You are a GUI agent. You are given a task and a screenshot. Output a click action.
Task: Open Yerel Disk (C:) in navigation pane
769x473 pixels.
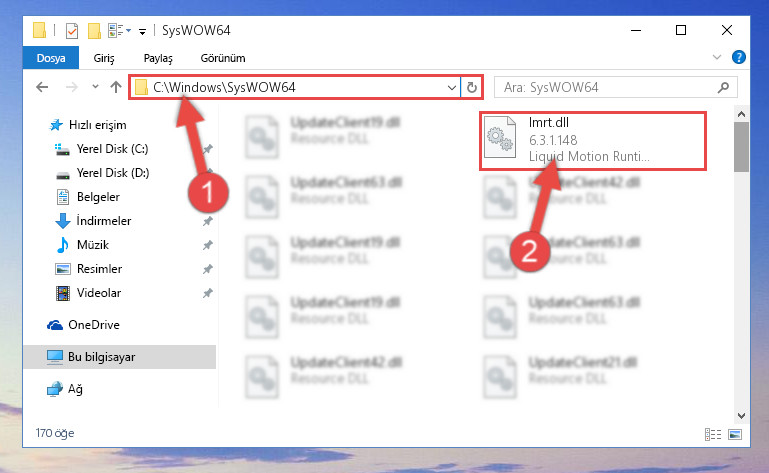(x=112, y=149)
